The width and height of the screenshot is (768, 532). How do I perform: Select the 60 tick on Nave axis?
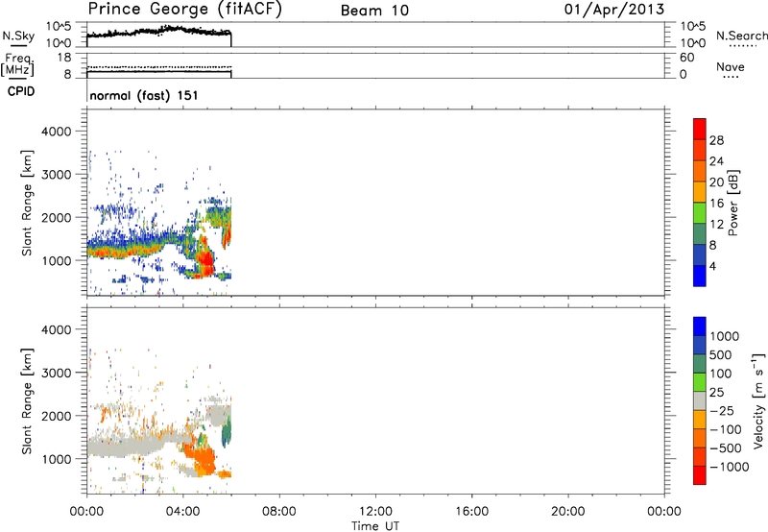(686, 58)
